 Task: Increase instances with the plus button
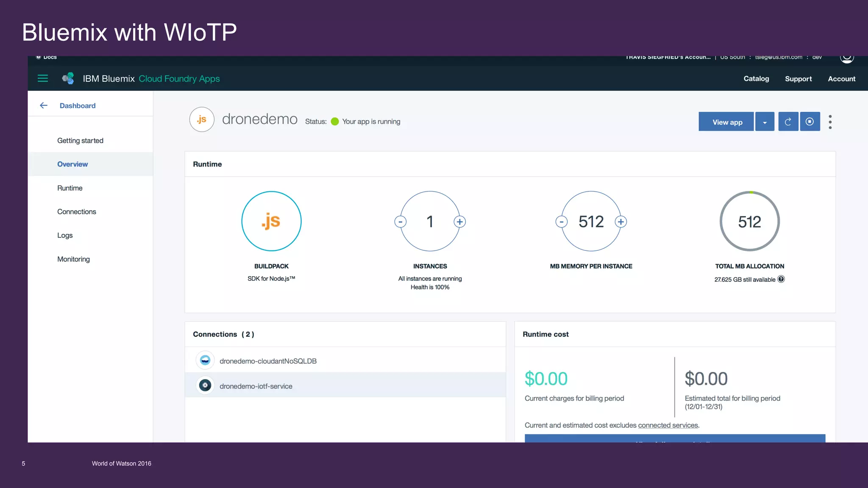click(x=459, y=222)
